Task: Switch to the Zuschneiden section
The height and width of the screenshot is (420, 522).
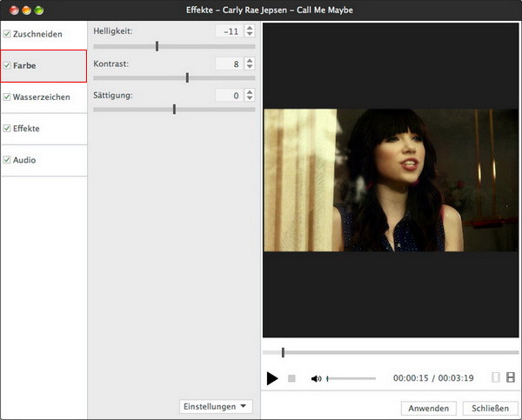Action: 44,34
